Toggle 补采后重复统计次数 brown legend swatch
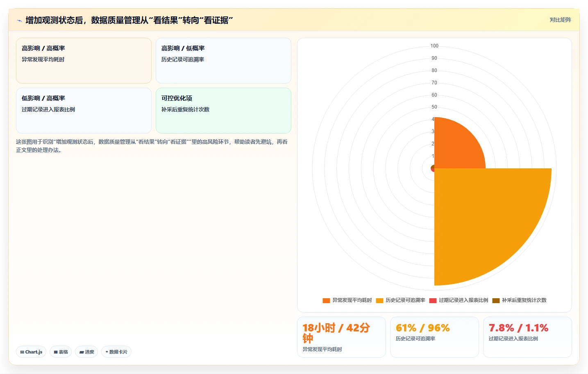This screenshot has height=374, width=588. (x=496, y=300)
